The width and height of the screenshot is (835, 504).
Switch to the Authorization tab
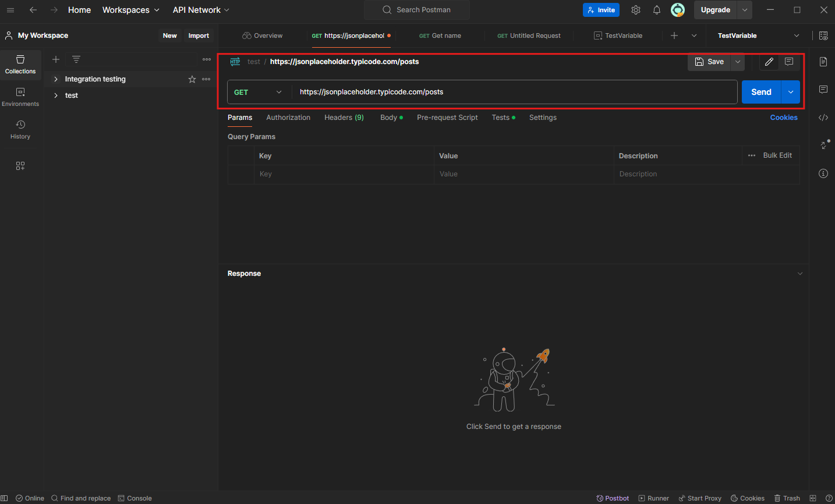[288, 118]
